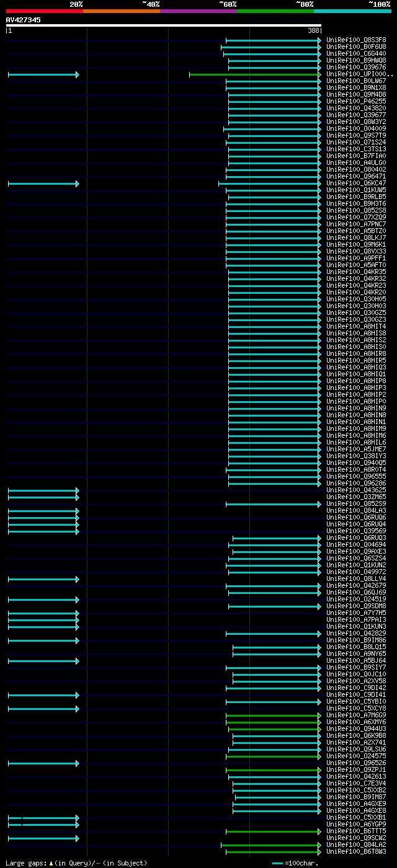Screen dimensions: 397x868
Task: Click label UniRef100_Q71S24
Action: 356,142
